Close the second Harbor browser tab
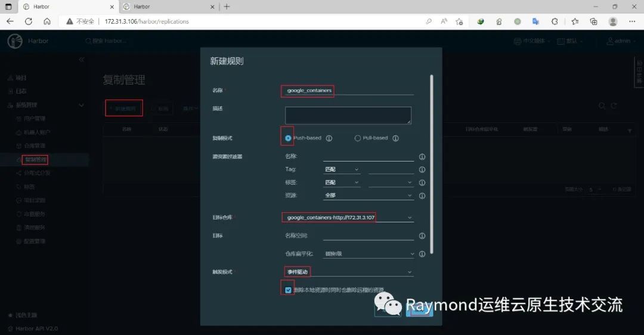This screenshot has width=644, height=335. click(x=212, y=7)
